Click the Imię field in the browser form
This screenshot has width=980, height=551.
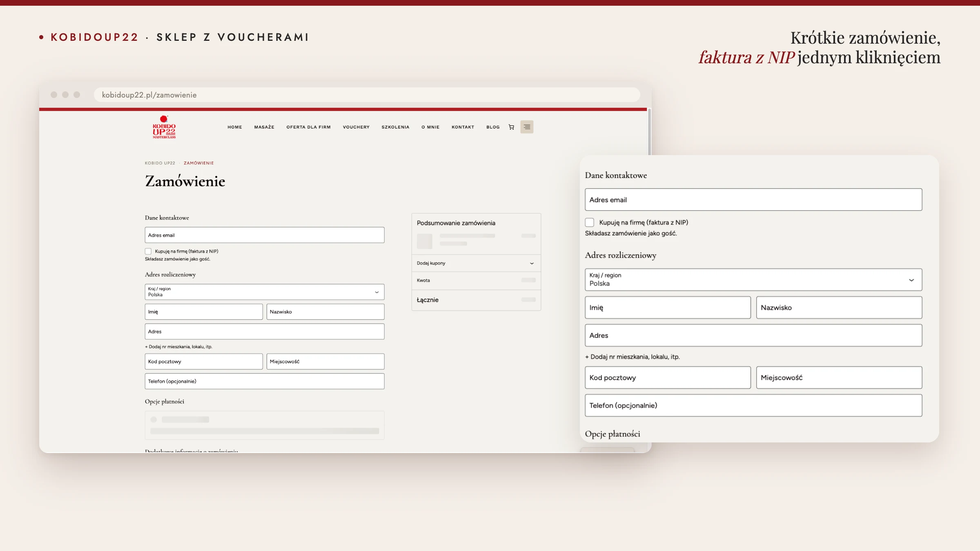click(204, 312)
